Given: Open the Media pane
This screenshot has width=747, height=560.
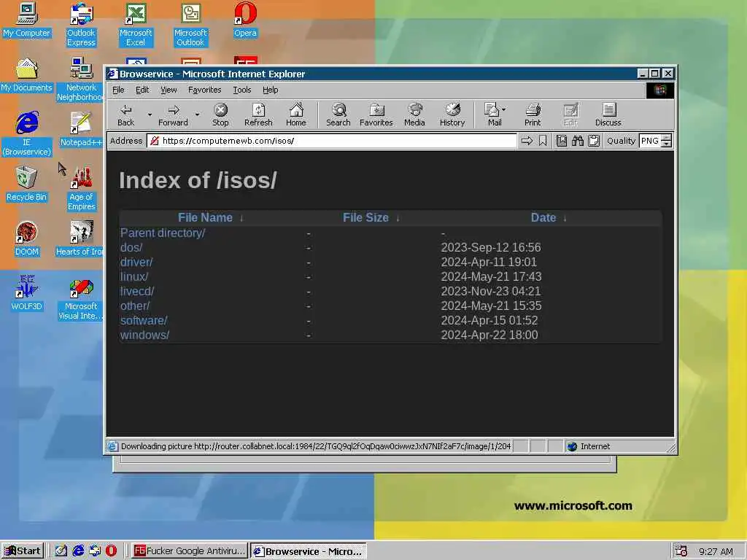Looking at the screenshot, I should tap(414, 114).
